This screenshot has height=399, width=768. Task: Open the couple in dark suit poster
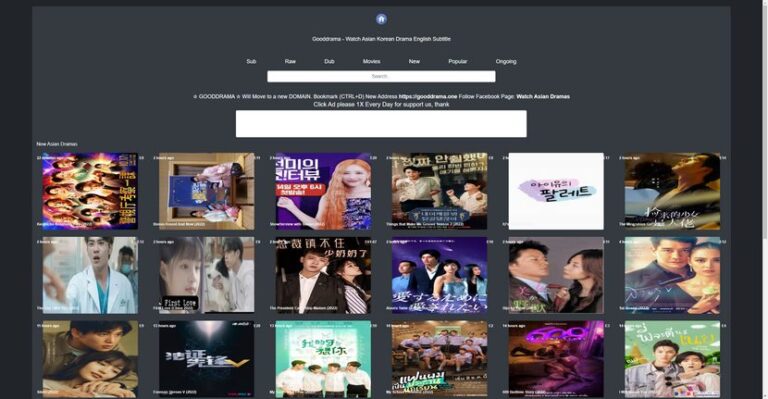(672, 275)
